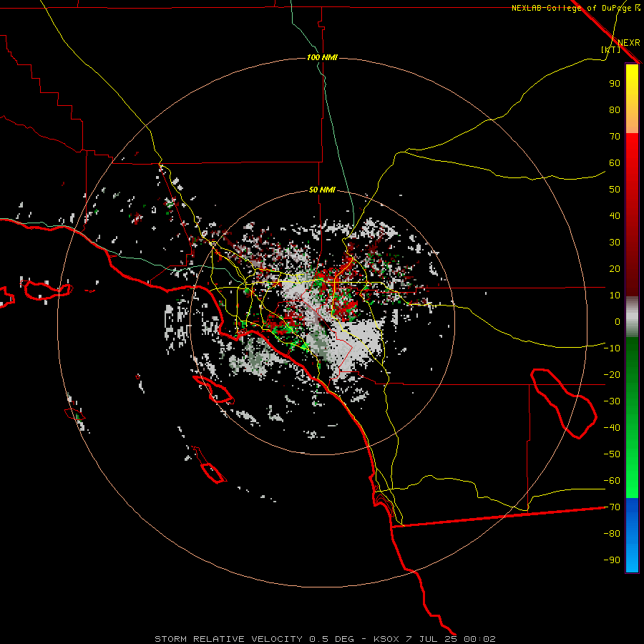
Task: Click the -90 value on the velocity scale
Action: tap(612, 560)
